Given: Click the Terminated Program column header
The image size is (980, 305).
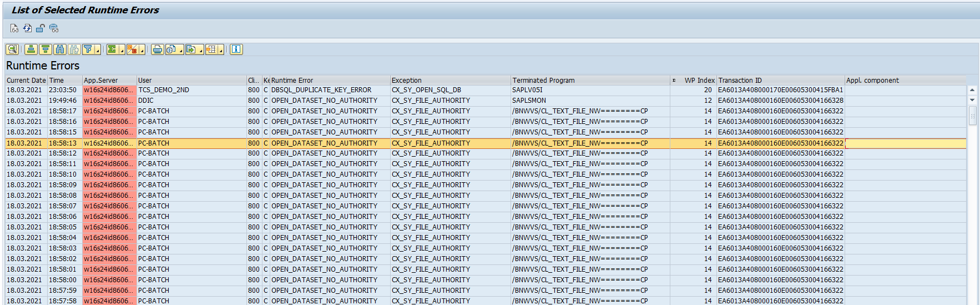Looking at the screenshot, I should (589, 81).
